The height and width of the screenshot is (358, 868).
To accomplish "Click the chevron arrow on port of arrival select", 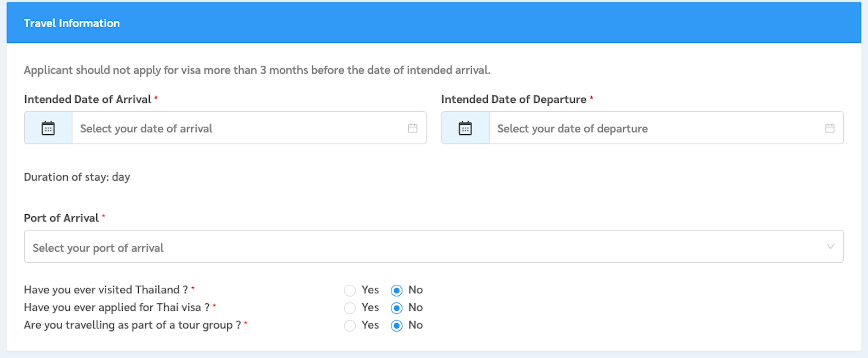I will point(830,247).
